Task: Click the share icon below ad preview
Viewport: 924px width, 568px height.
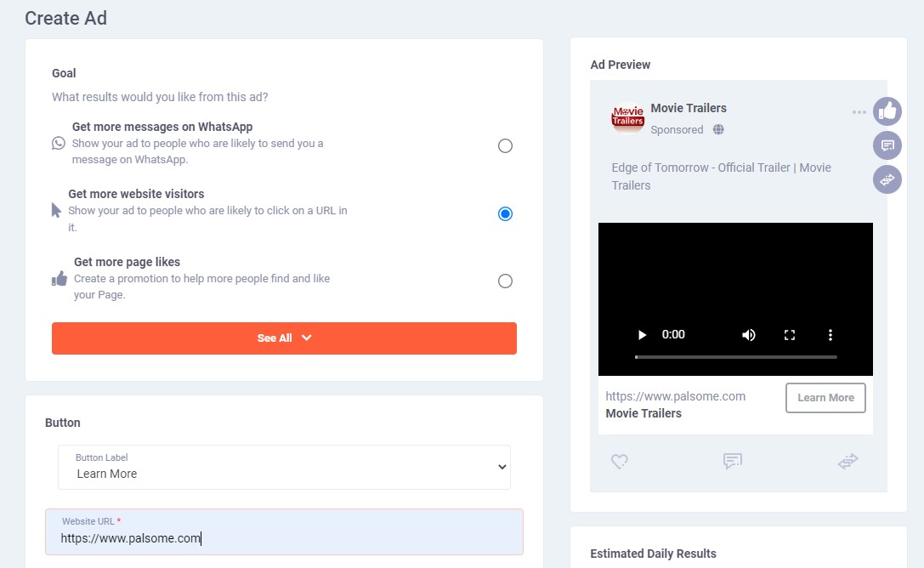Action: [x=847, y=461]
